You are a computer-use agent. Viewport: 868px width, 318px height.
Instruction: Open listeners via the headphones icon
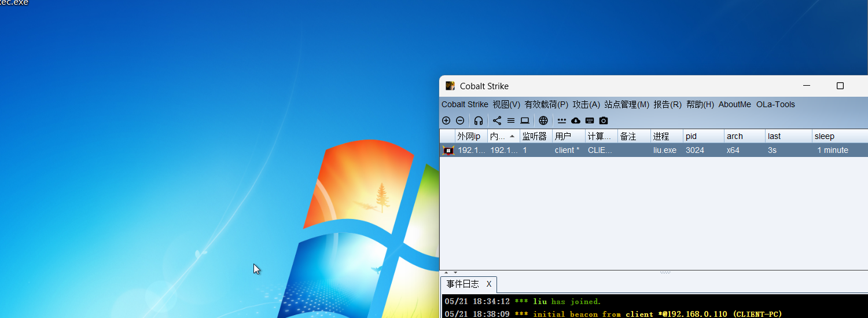click(479, 120)
